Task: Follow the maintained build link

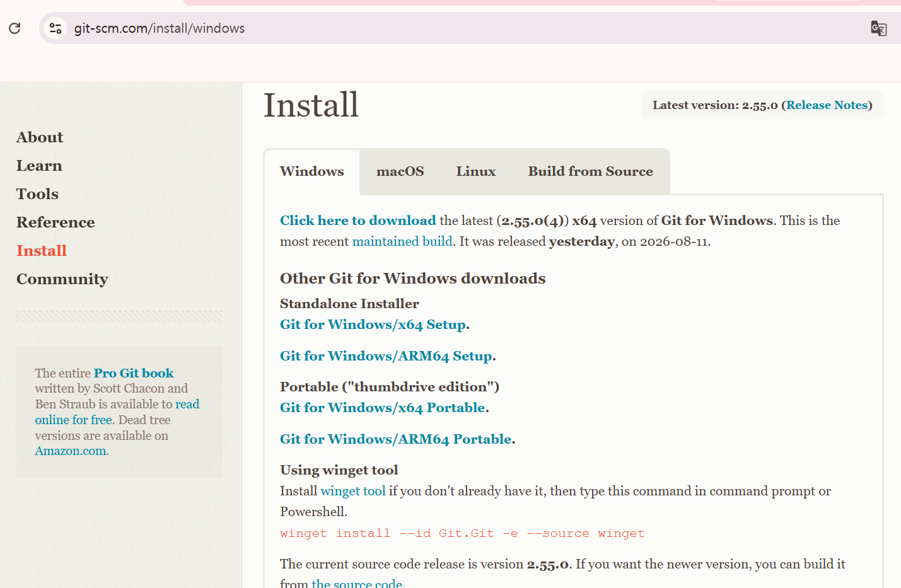Action: 402,241
